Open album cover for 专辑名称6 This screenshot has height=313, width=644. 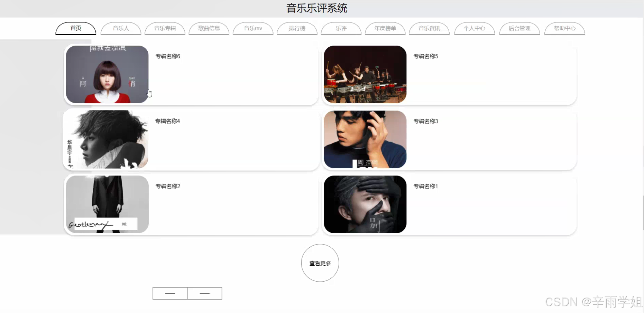click(107, 74)
